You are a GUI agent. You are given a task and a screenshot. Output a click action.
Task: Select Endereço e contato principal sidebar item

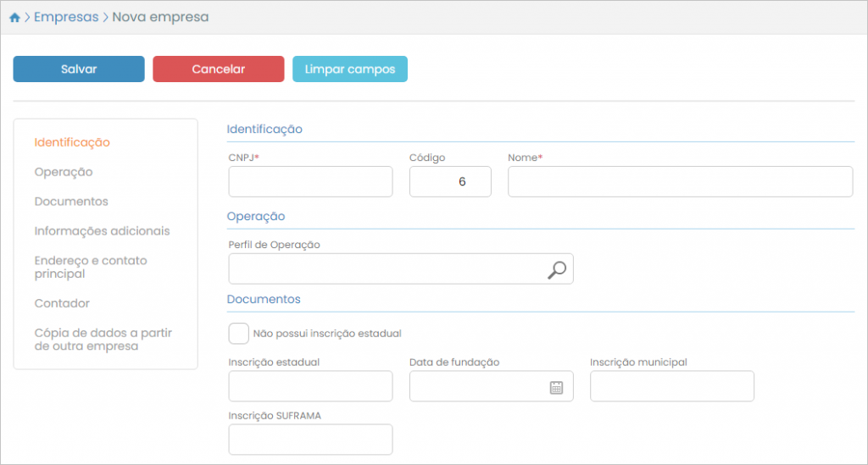pyautogui.click(x=91, y=267)
